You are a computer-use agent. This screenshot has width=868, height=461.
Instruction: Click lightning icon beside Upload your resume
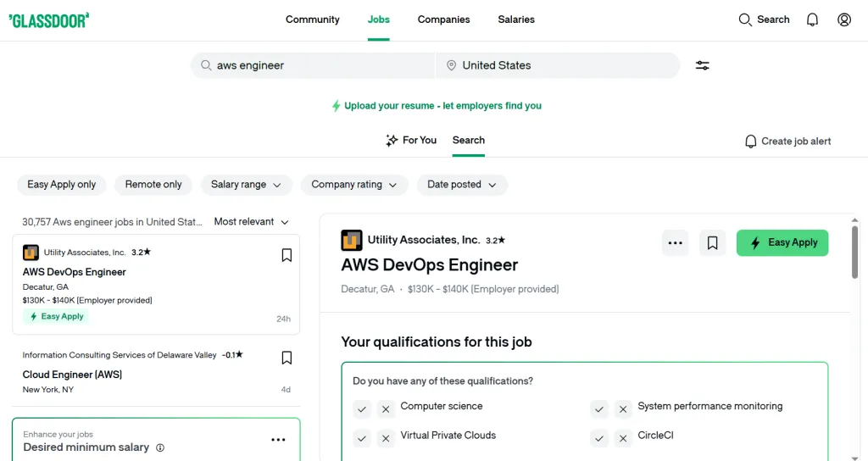click(336, 106)
